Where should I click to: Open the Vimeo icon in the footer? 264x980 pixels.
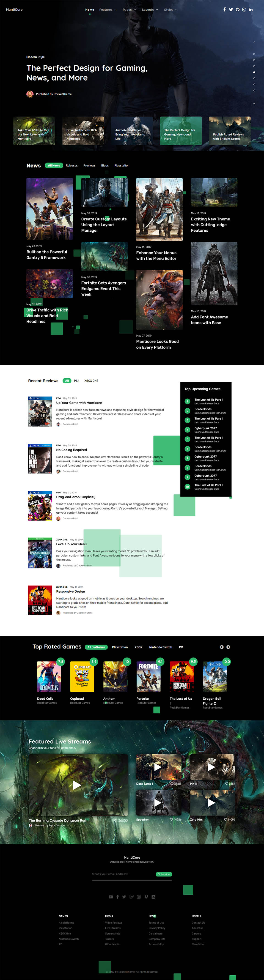146,897
